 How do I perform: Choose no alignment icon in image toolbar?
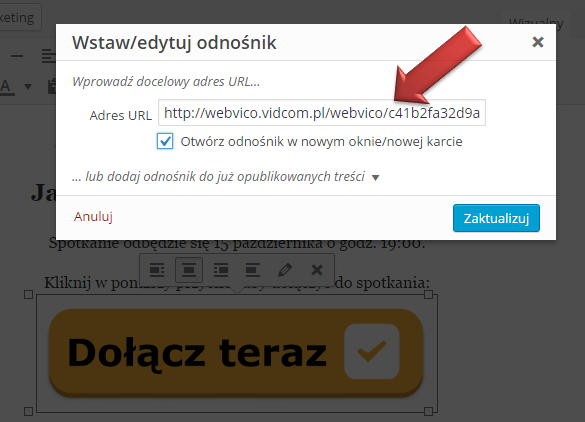(x=253, y=270)
